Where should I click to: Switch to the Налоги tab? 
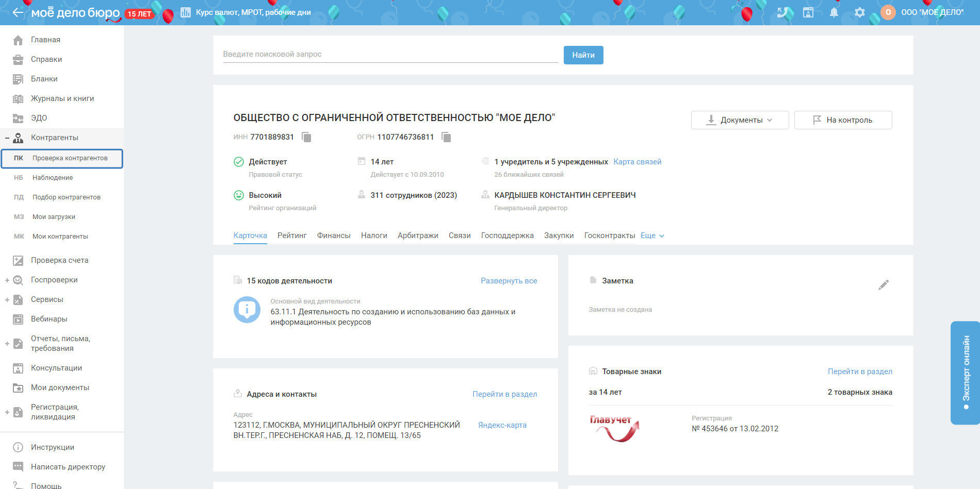point(374,235)
